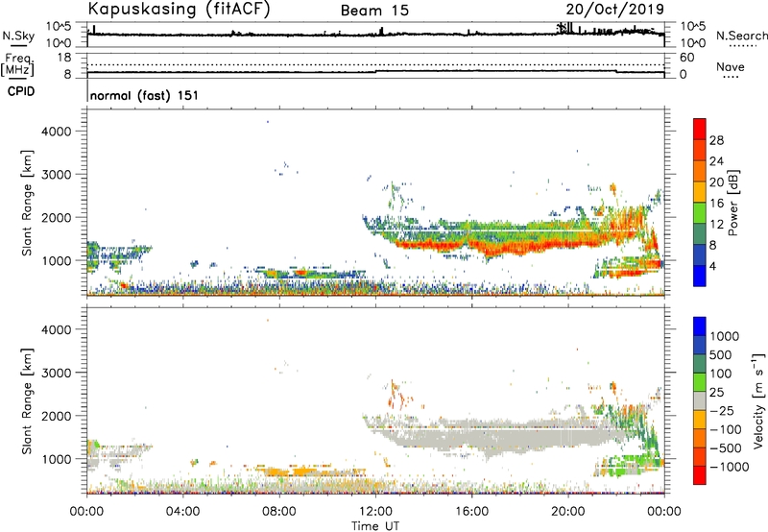
Task: Click the '20:00' time axis label
Action: pyautogui.click(x=568, y=512)
